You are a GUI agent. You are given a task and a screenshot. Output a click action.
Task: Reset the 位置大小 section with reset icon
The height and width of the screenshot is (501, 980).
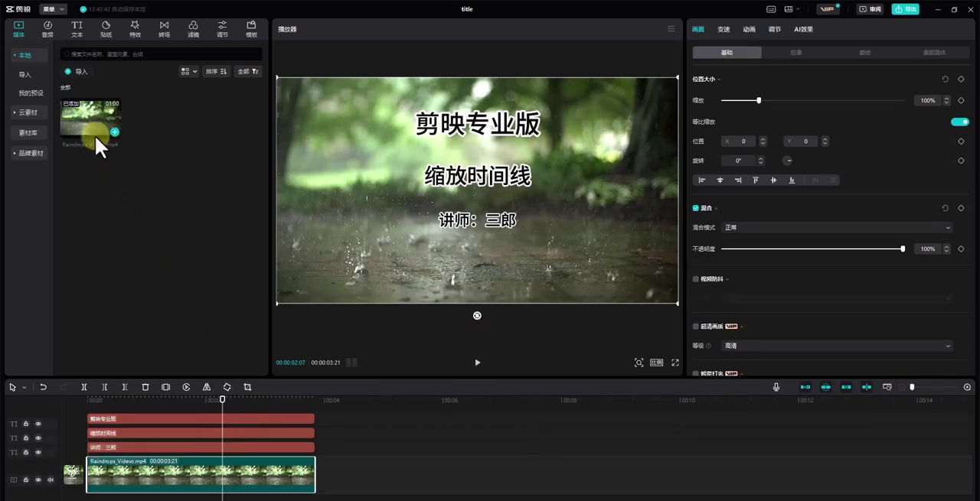pos(945,79)
